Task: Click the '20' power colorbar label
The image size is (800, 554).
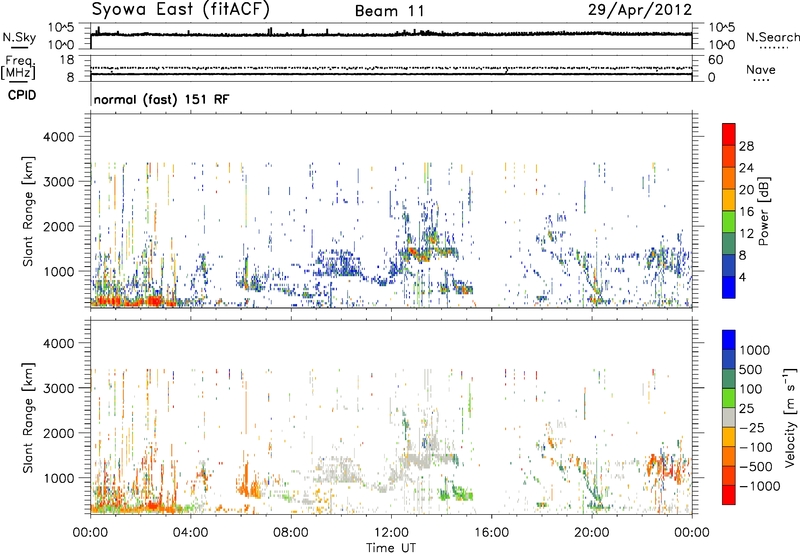Action: pyautogui.click(x=746, y=190)
